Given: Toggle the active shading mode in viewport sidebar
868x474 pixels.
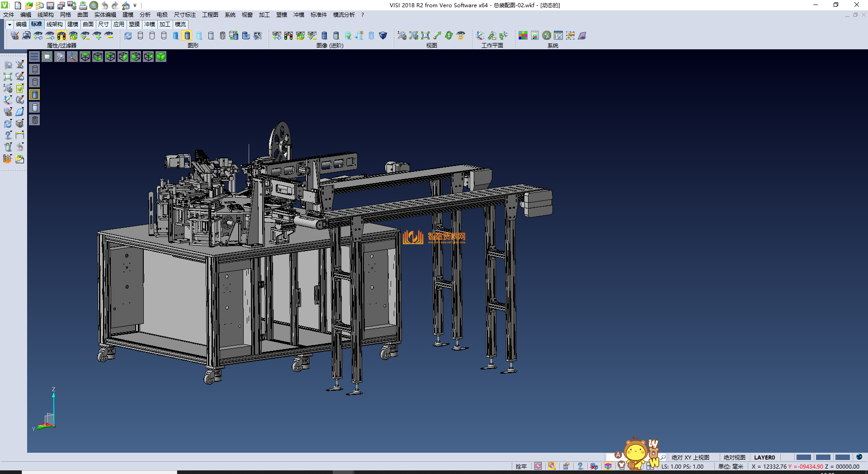Looking at the screenshot, I should pos(35,95).
